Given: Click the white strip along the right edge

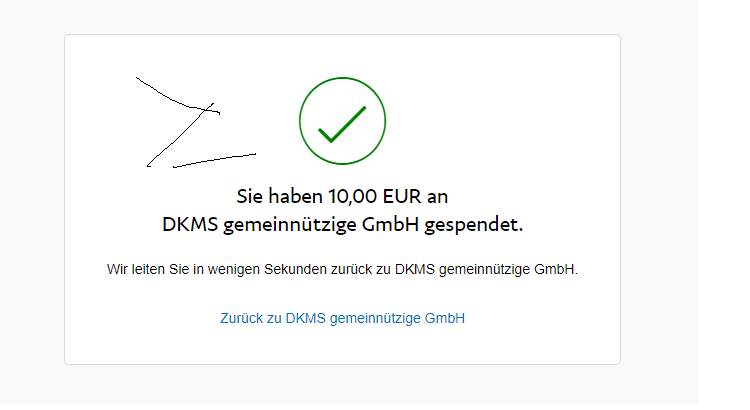Looking at the screenshot, I should 724,205.
